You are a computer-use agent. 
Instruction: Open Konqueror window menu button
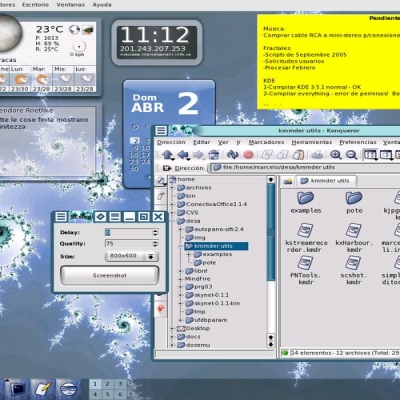point(161,130)
